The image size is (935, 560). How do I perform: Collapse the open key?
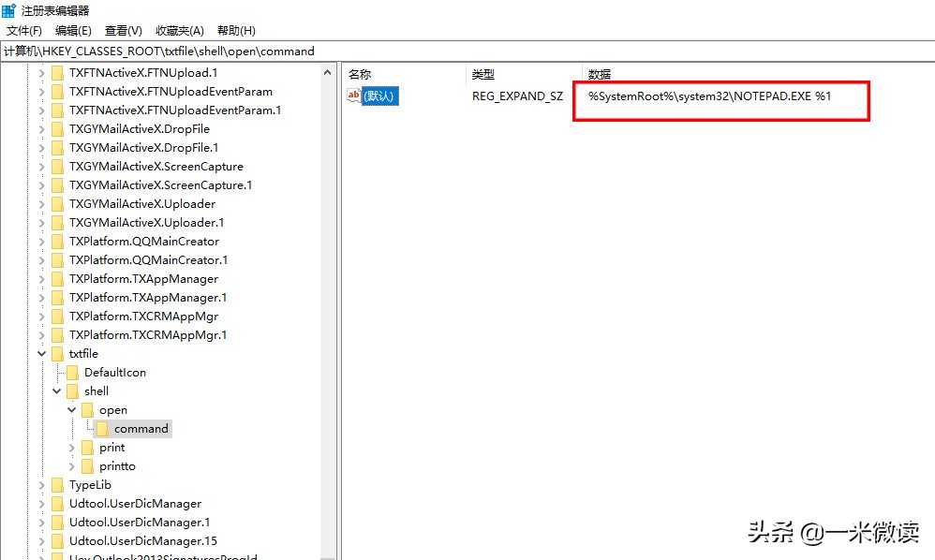71,410
